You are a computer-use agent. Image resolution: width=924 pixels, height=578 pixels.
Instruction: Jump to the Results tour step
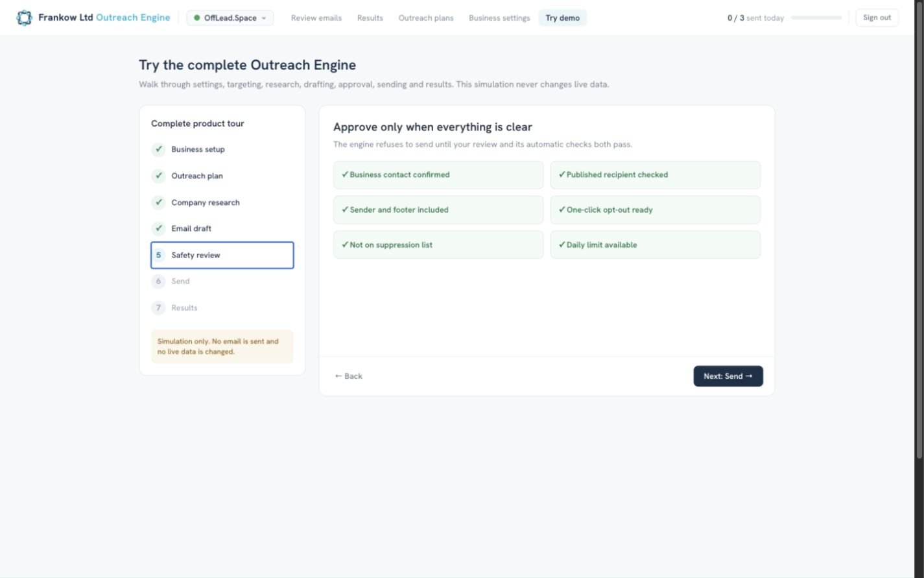(x=222, y=307)
